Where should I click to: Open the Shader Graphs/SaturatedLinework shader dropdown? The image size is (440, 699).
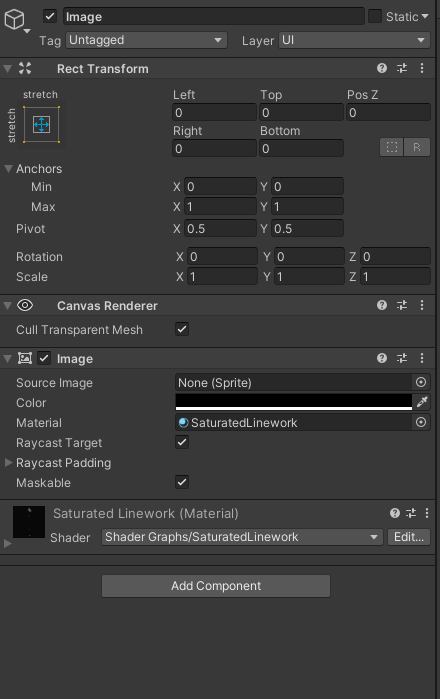click(x=242, y=537)
